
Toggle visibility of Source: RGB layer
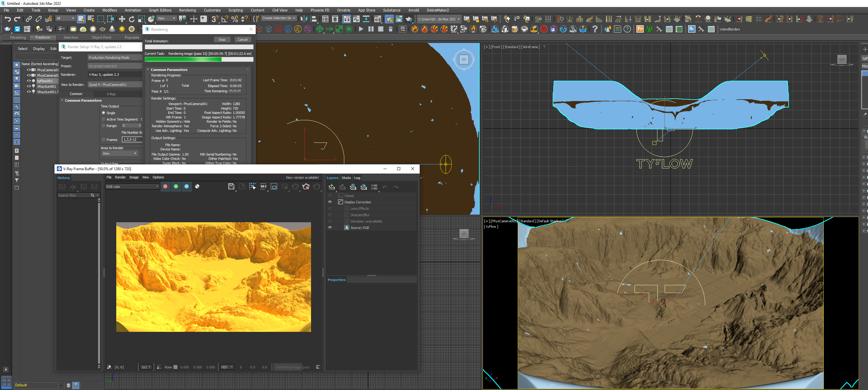coord(330,227)
